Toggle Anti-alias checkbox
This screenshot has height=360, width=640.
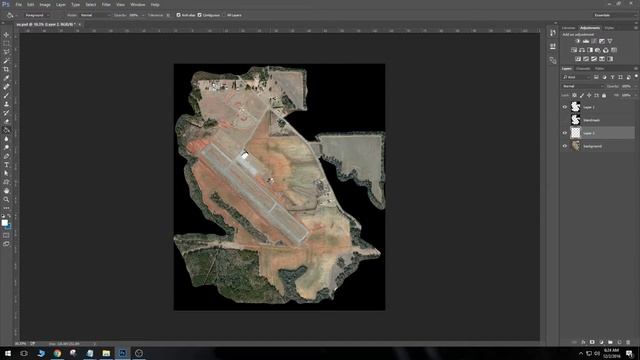pos(178,15)
